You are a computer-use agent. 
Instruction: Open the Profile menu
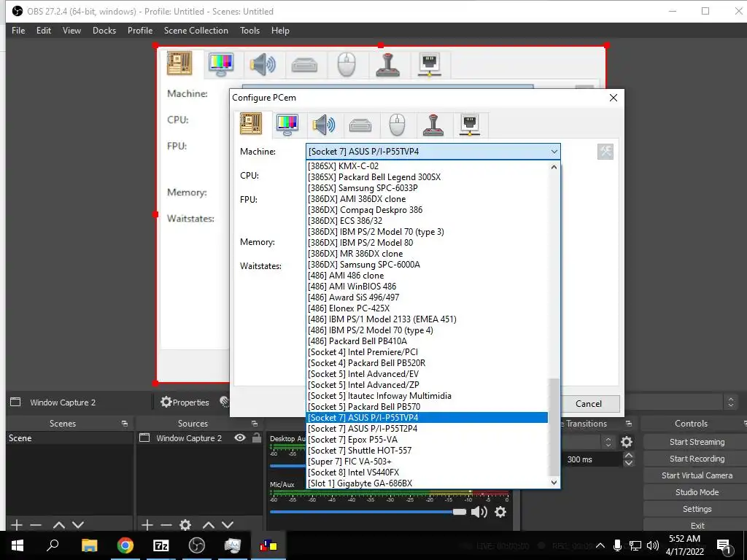140,31
